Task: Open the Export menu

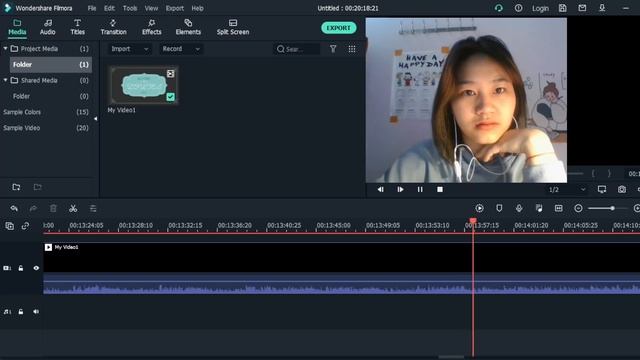Action: 175,8
